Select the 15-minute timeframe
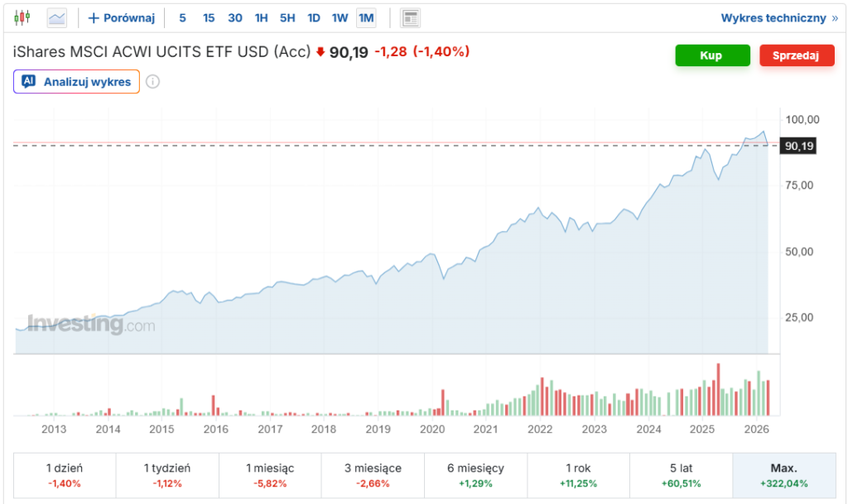 [x=209, y=17]
